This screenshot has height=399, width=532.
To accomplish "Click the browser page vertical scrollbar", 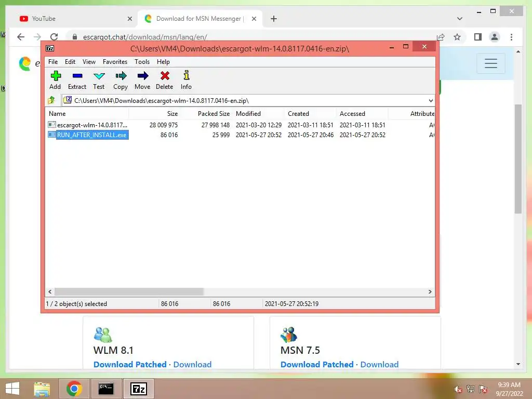I will pyautogui.click(x=518, y=159).
